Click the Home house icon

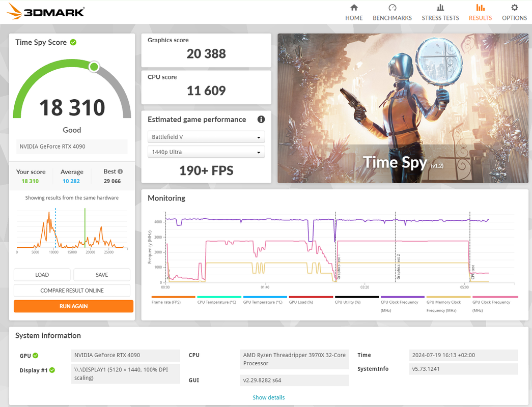pos(354,8)
